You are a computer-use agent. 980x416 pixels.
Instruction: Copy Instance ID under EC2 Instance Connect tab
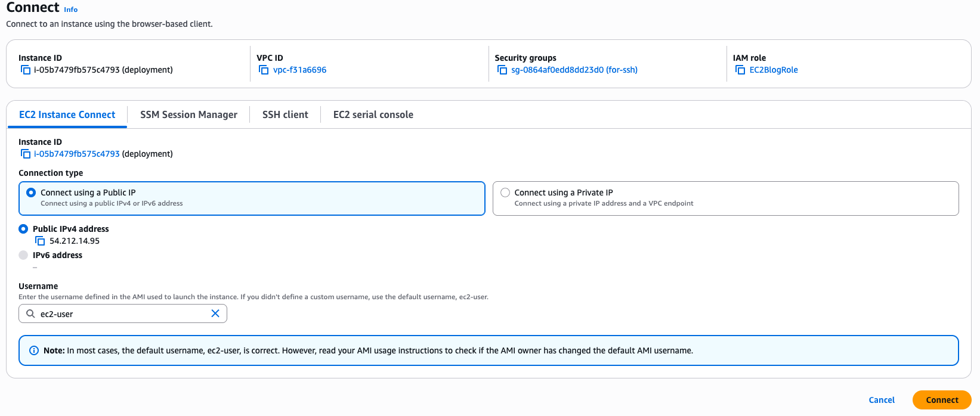26,154
